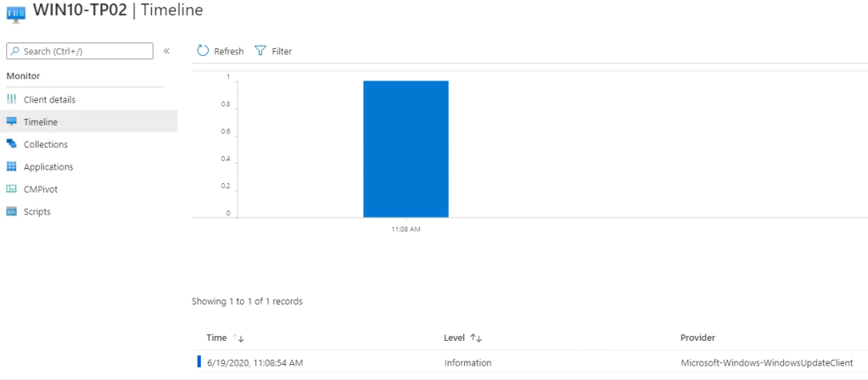Click the circular Refresh icon
Image resolution: width=868 pixels, height=380 pixels.
tap(203, 51)
